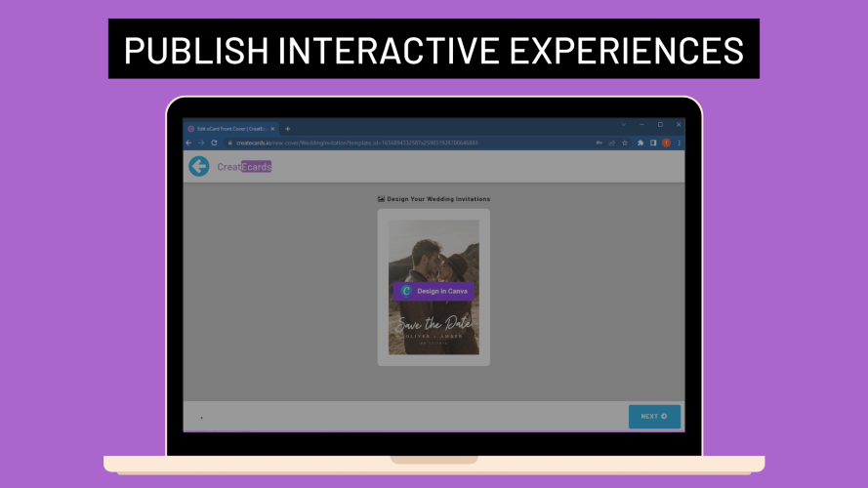Click the NEXT button
Screen dimensions: 868x488
click(654, 417)
